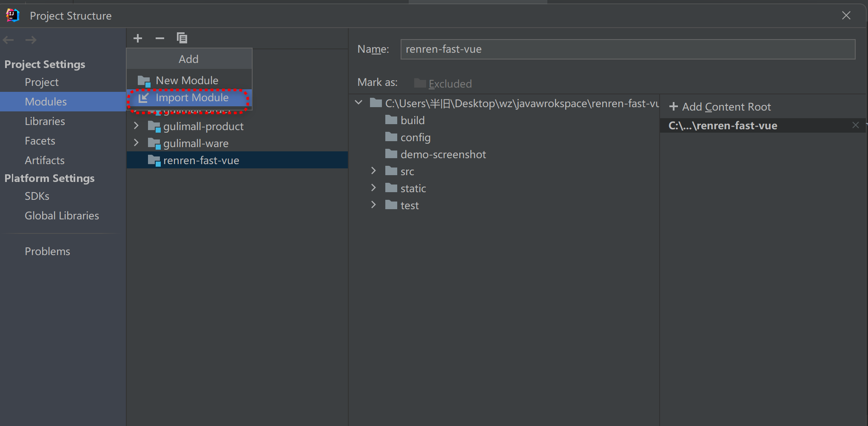Remove the renren-fast-vue content root

point(856,125)
